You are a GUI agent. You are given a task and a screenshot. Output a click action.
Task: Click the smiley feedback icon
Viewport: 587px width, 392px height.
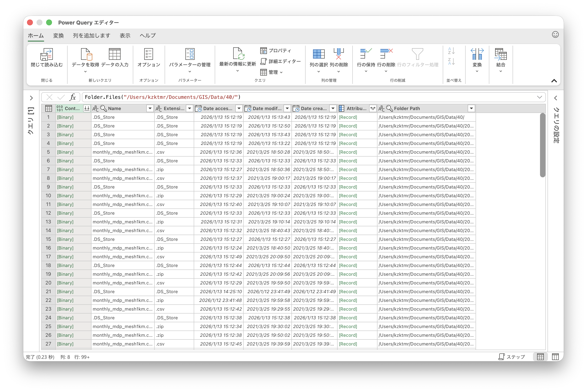(555, 34)
